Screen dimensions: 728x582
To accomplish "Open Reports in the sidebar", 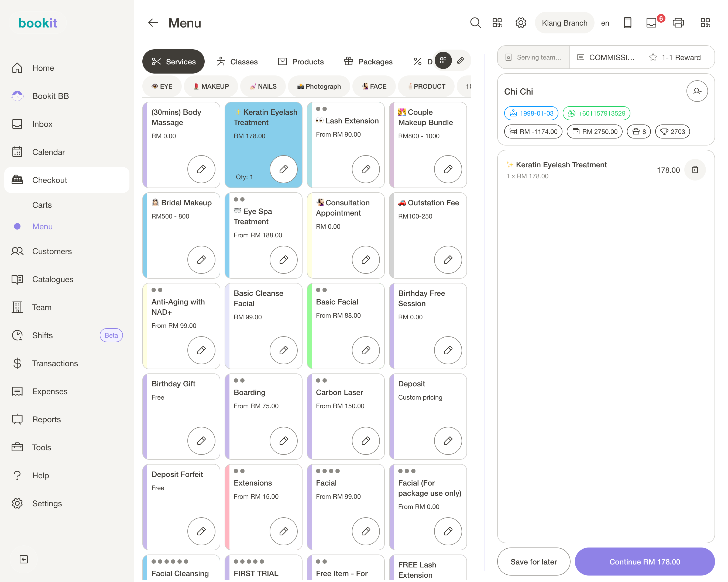I will click(x=67, y=419).
